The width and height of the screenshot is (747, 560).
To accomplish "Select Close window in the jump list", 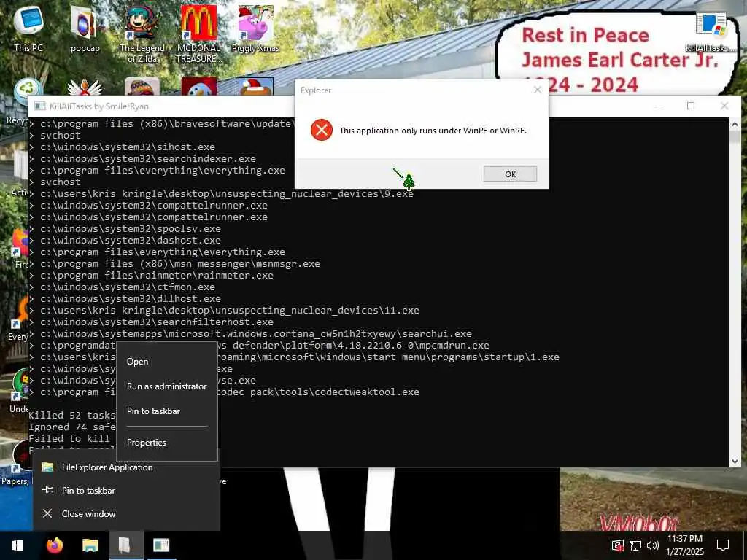I will [126, 514].
